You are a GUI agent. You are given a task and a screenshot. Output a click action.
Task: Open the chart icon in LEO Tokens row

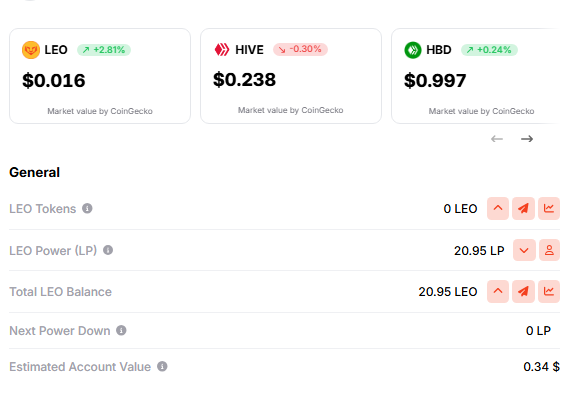tap(549, 208)
